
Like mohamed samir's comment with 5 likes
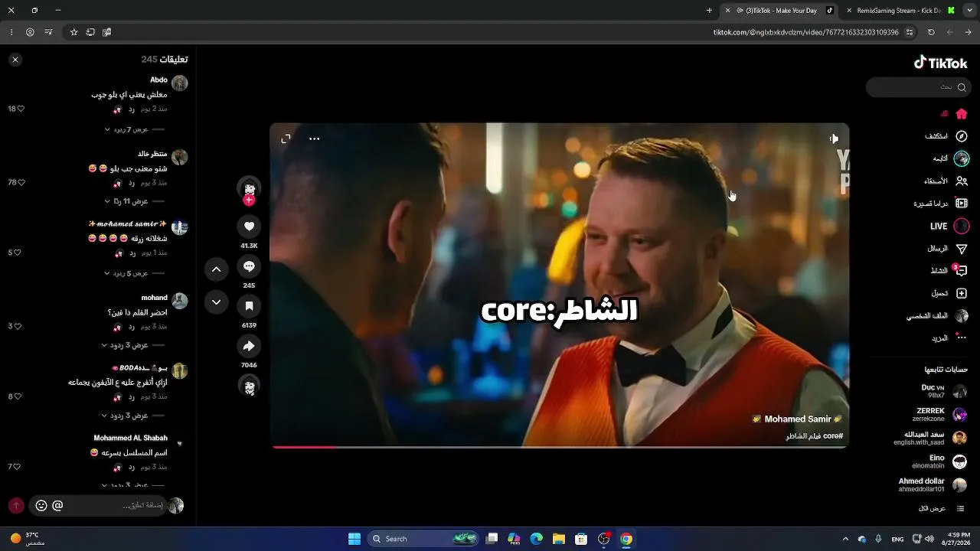tap(18, 253)
